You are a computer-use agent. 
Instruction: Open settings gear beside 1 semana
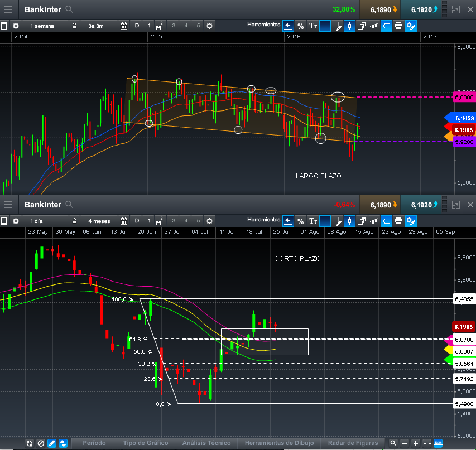16,26
